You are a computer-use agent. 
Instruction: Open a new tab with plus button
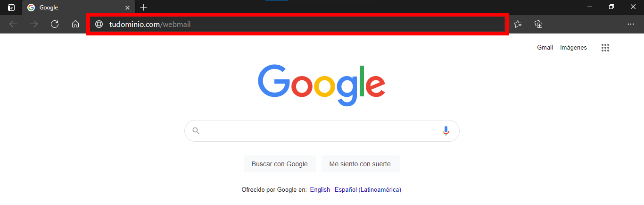click(x=144, y=7)
